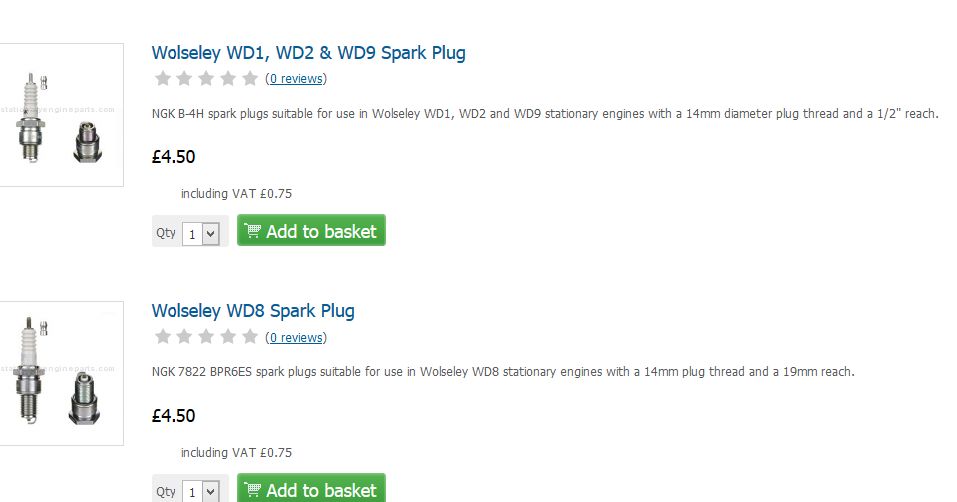957x502 pixels.
Task: Click the WD1, WD2 & WD9 spark plug thumbnail image
Action: tap(60, 115)
